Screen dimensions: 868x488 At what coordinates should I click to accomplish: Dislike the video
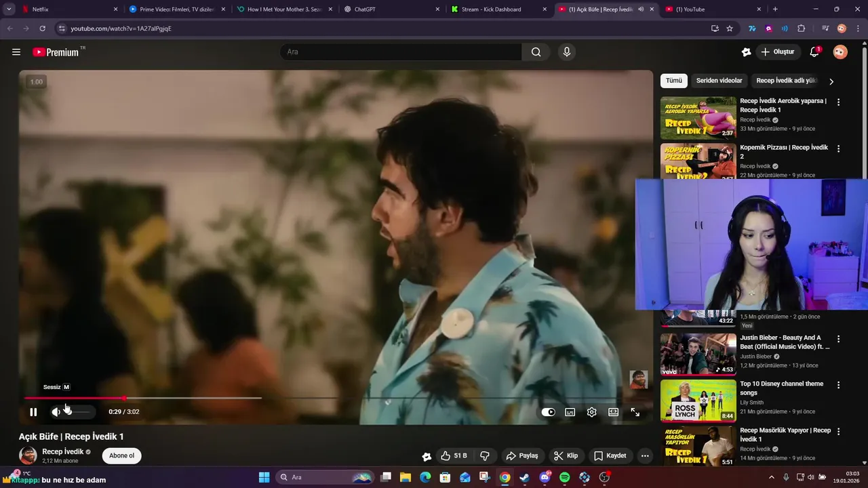point(485,455)
